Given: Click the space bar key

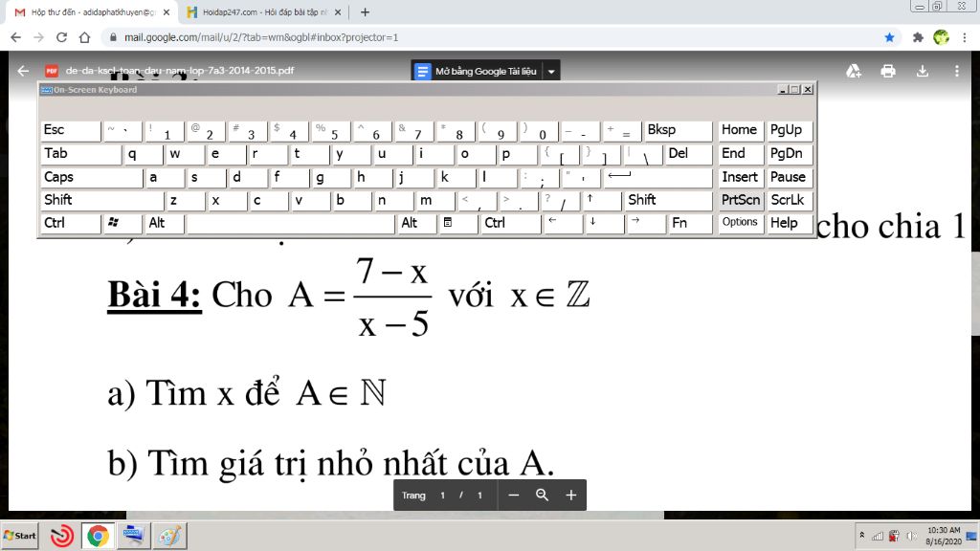Looking at the screenshot, I should 291,224.
